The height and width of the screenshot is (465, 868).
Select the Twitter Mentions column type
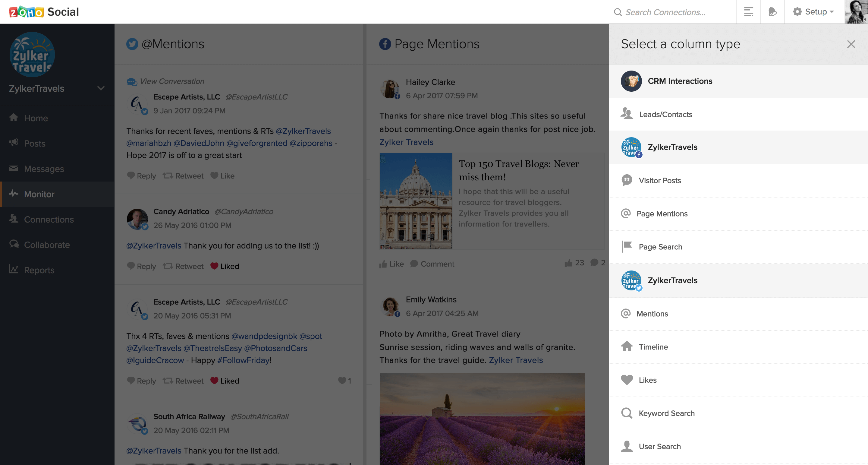point(738,314)
